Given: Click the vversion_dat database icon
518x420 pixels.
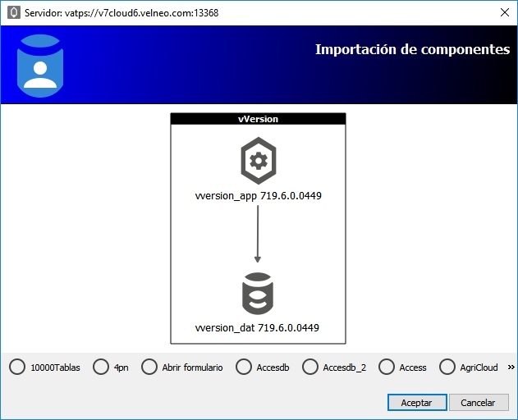Looking at the screenshot, I should [x=258, y=294].
